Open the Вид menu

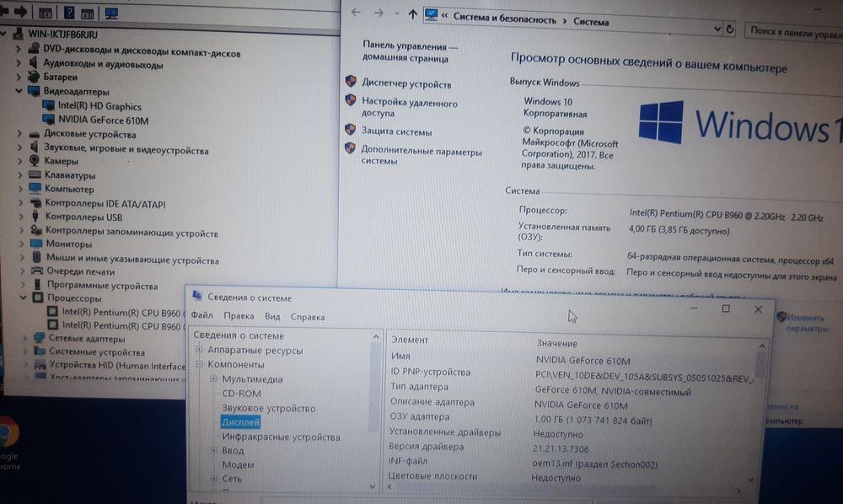[272, 317]
